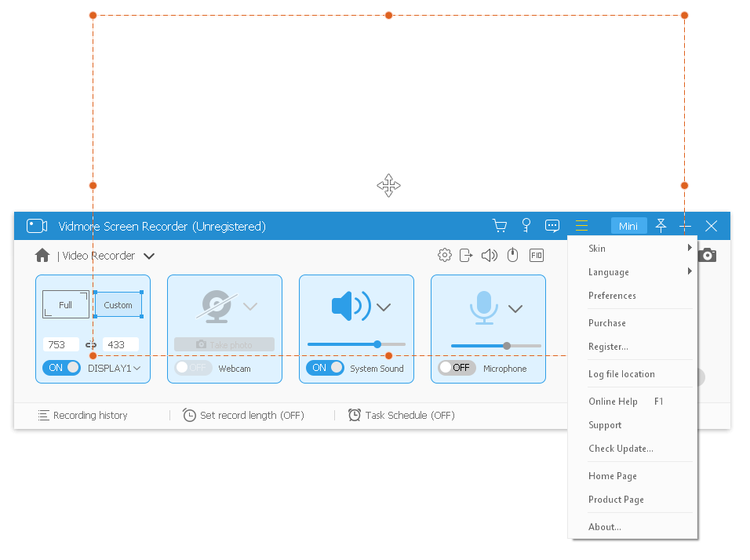Click the pin-to-top icon

coord(661,226)
